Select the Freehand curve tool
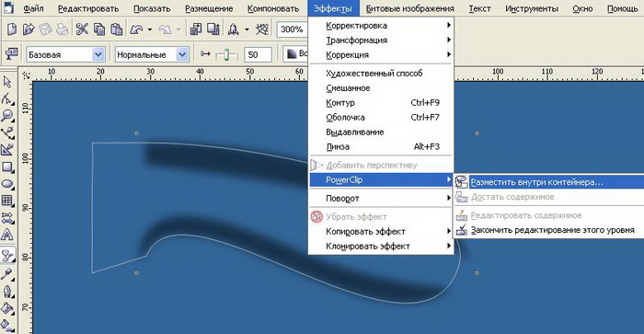The height and width of the screenshot is (334, 644). coord(7,132)
